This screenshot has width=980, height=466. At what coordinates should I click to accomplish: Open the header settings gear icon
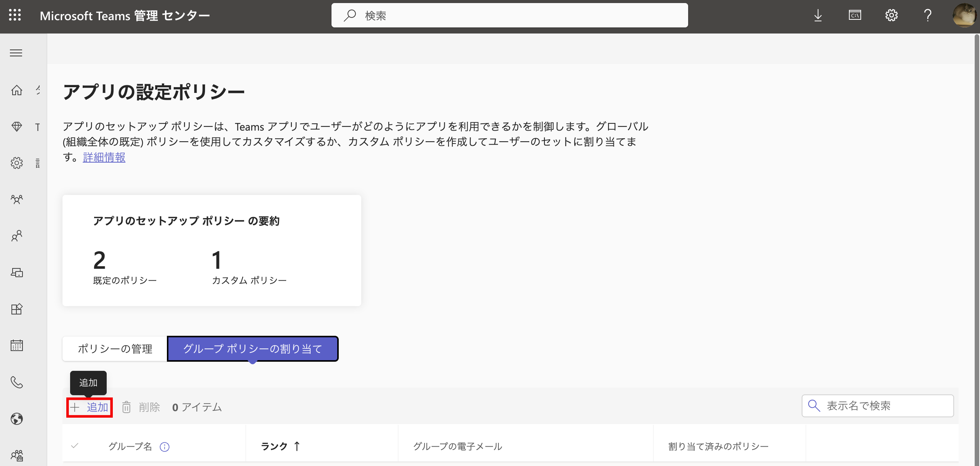click(891, 15)
